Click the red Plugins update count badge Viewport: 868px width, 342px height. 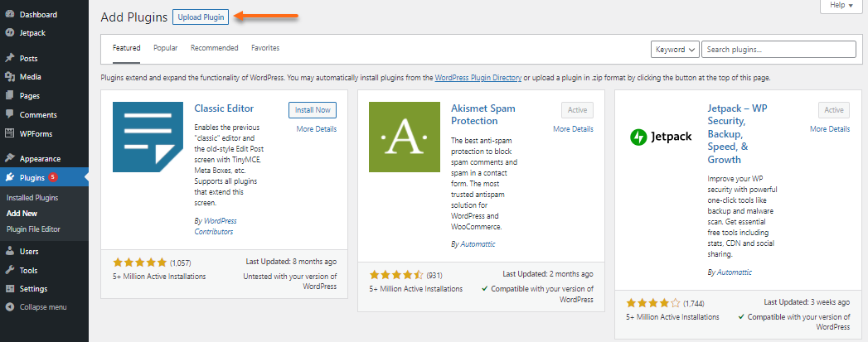point(52,177)
